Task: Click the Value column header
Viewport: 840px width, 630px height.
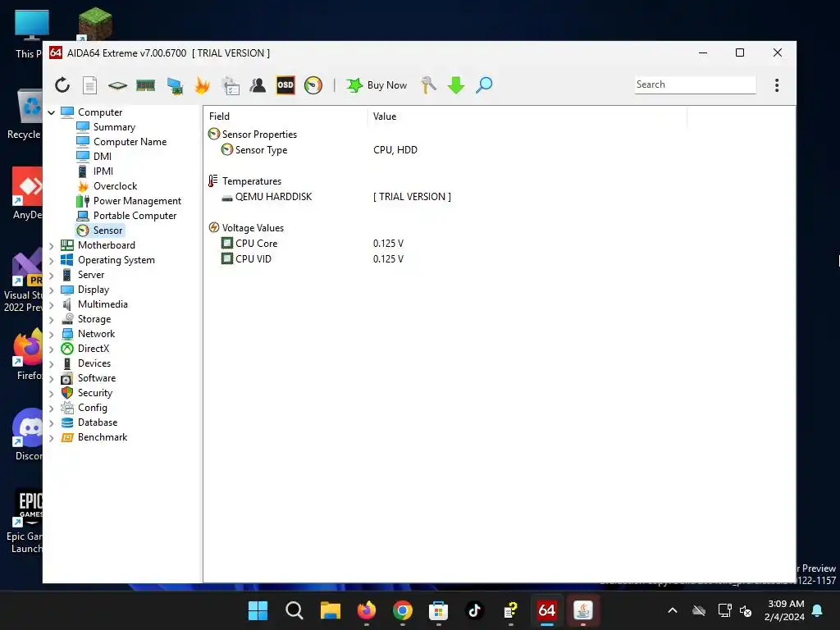Action: (x=527, y=116)
